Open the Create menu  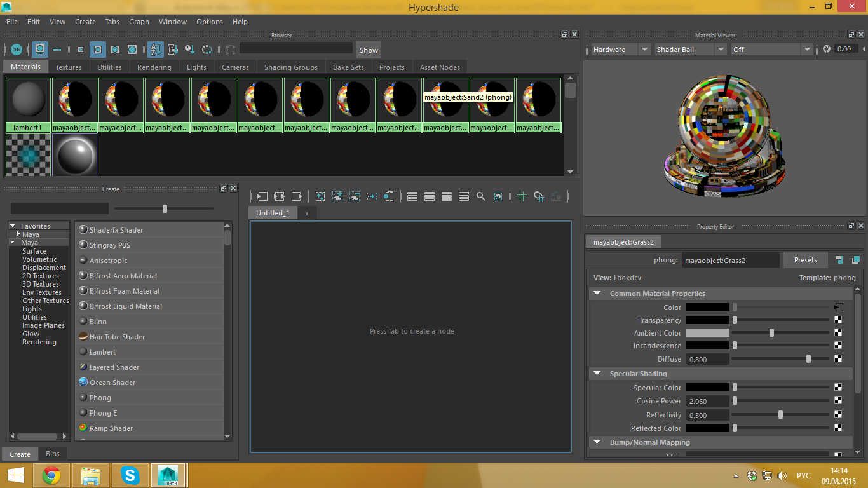[85, 22]
